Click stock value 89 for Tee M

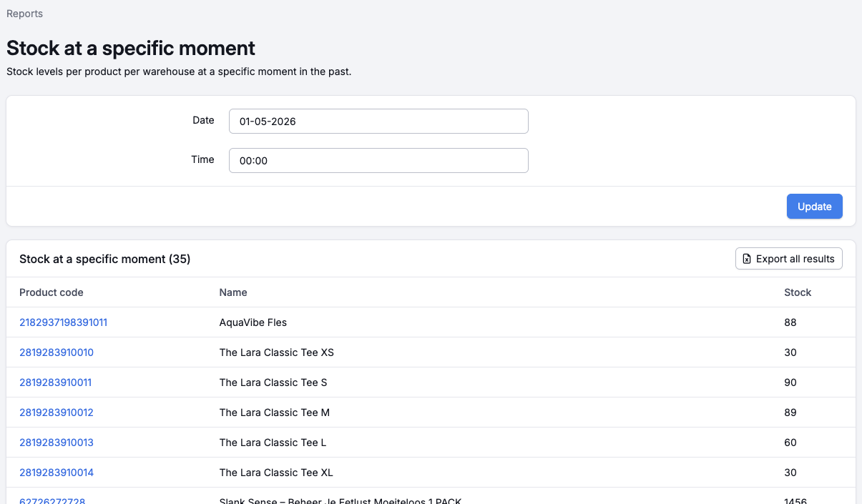coord(790,412)
